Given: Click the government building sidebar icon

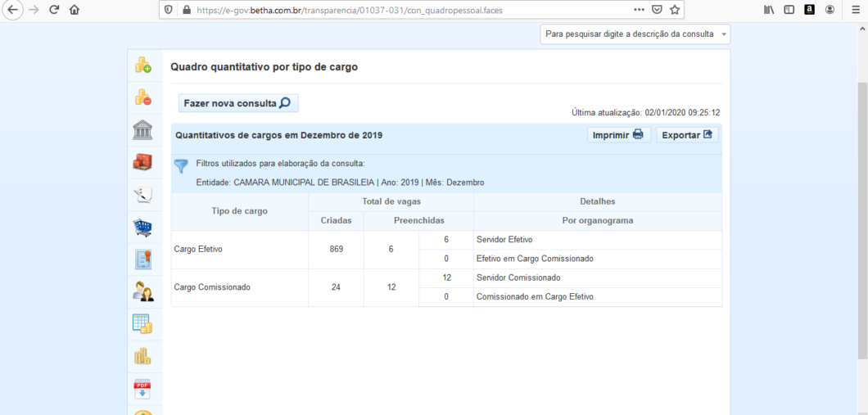Looking at the screenshot, I should coord(143,130).
